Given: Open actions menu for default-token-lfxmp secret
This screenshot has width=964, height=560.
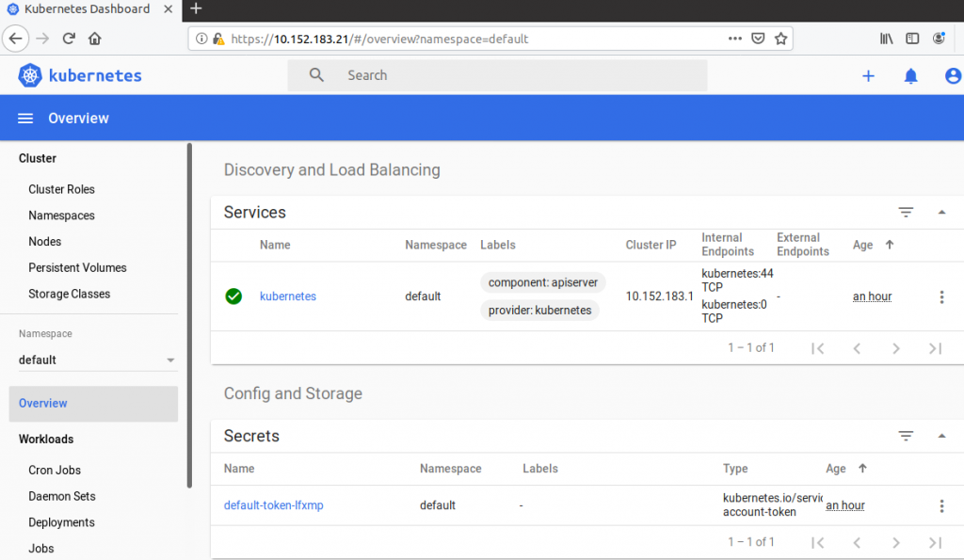Looking at the screenshot, I should coord(941,506).
